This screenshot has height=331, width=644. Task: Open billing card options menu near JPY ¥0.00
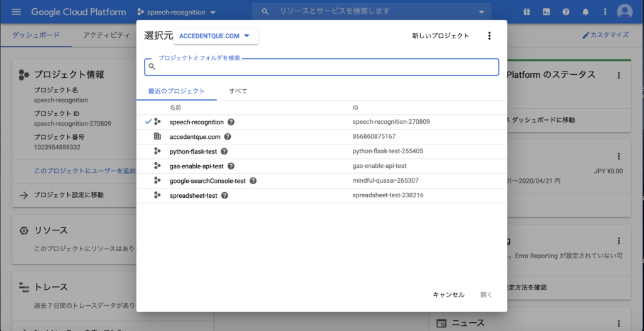click(x=619, y=156)
